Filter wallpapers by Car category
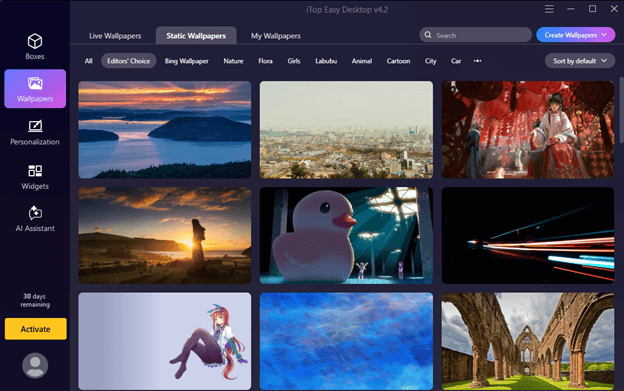 tap(456, 61)
